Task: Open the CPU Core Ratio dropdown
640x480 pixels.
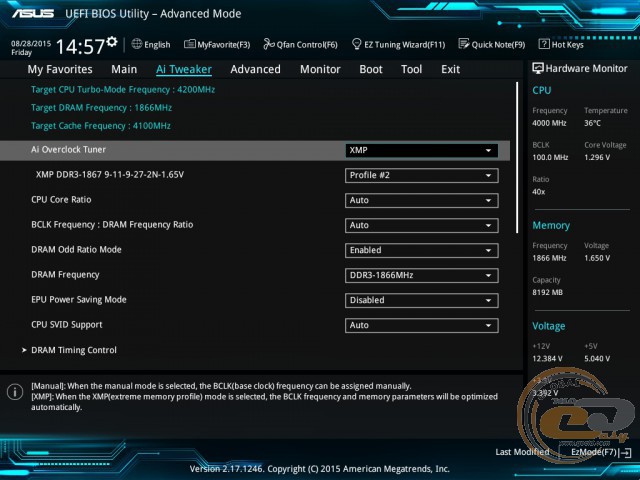Action: (x=422, y=200)
